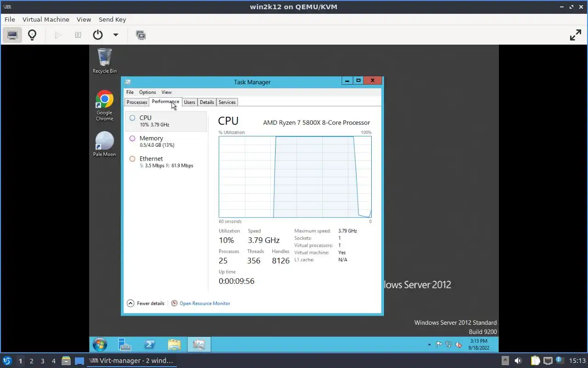Open Task Manager's File menu

(130, 92)
